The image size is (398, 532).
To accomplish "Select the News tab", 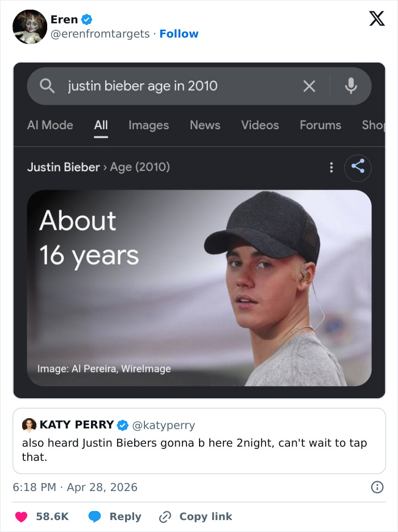I will coord(205,125).
